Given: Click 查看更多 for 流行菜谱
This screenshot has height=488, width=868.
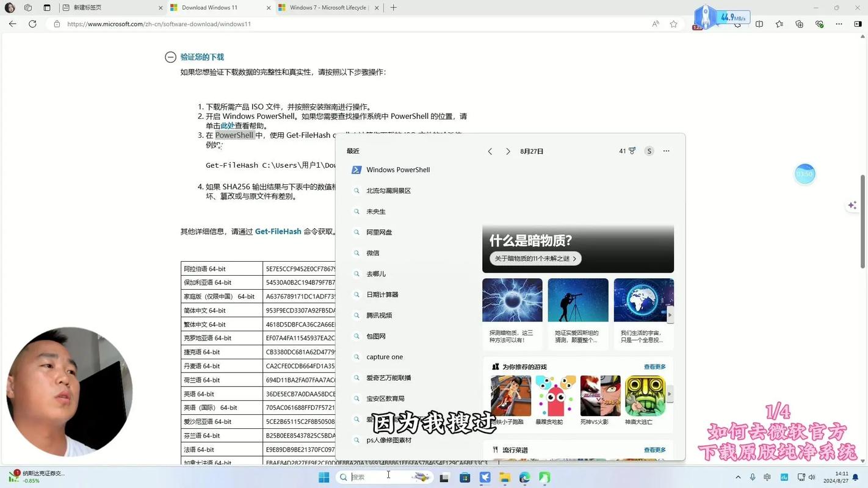Looking at the screenshot, I should (654, 450).
